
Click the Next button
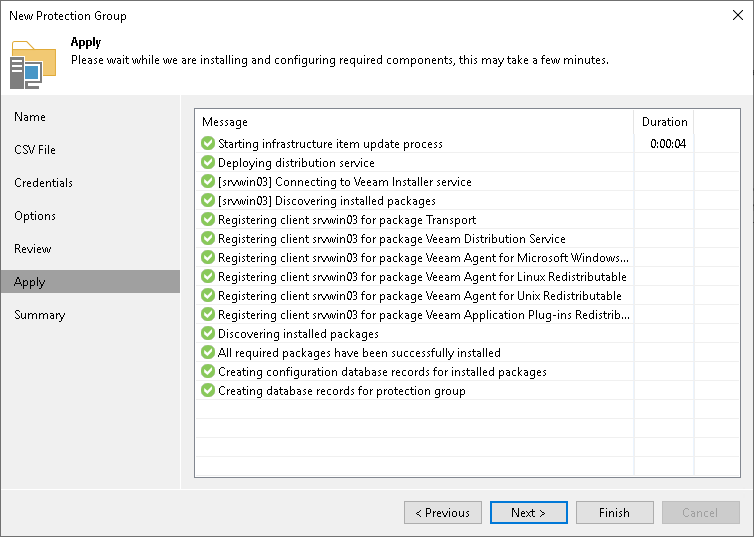(528, 512)
